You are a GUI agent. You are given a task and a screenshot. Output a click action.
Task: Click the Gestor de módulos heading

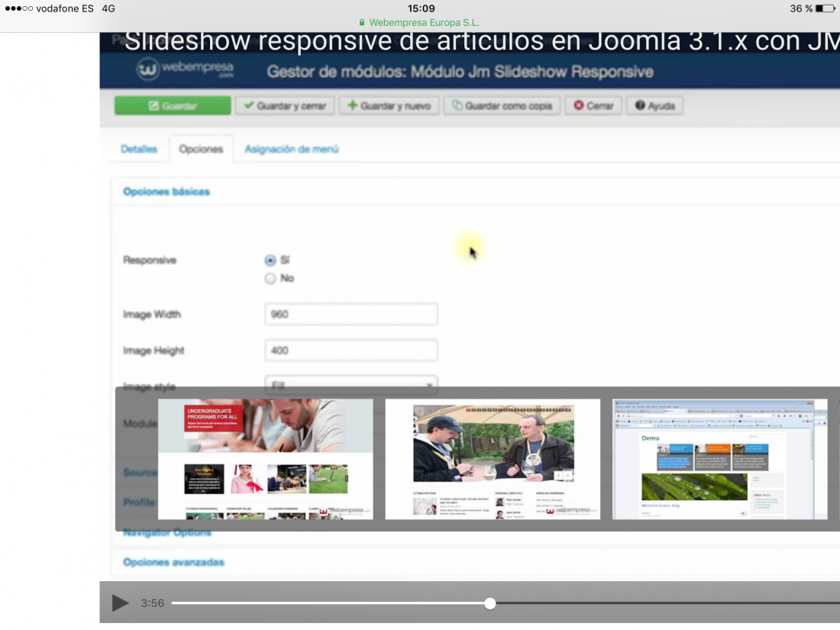(x=460, y=72)
